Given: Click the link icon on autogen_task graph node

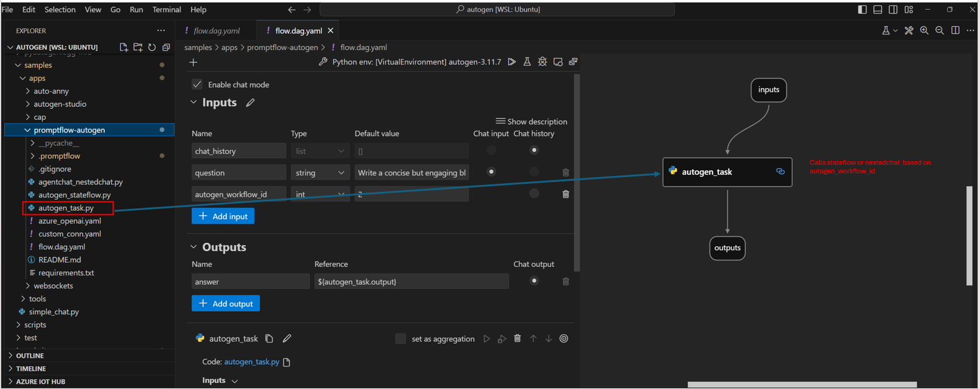Looking at the screenshot, I should [780, 172].
